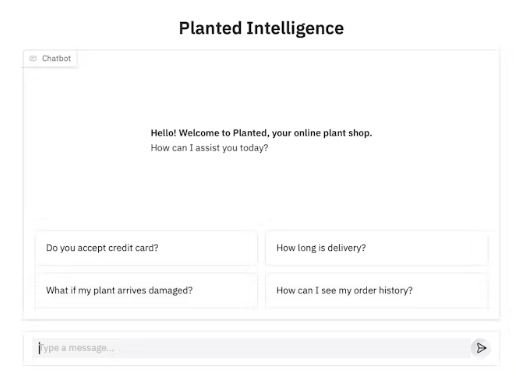Ask 'What if my plant arrives damaged?'

point(146,291)
